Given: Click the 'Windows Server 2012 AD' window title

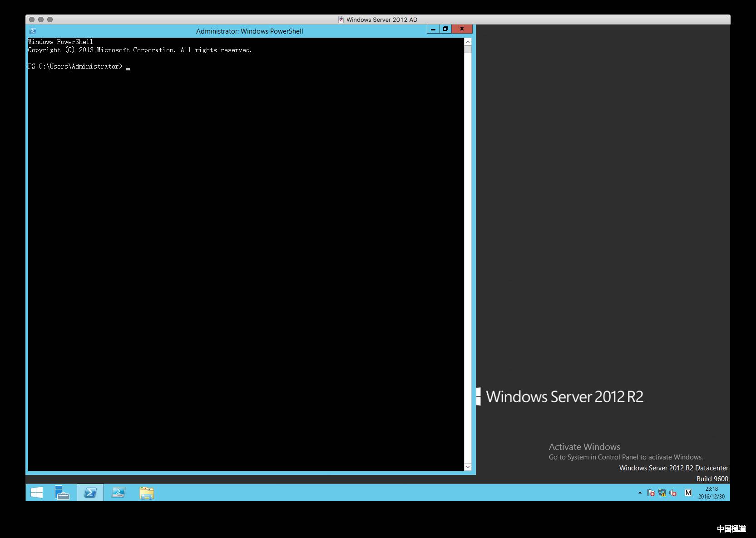Looking at the screenshot, I should pyautogui.click(x=382, y=20).
